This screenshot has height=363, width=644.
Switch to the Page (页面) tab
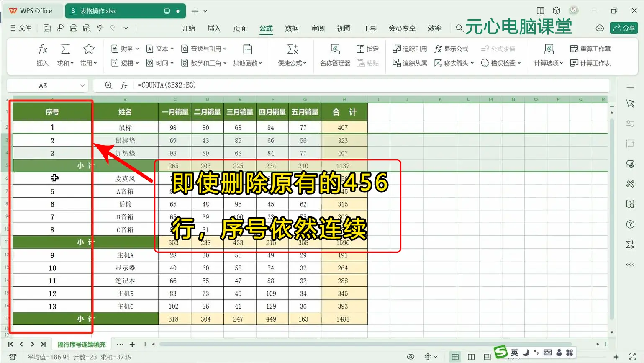[x=240, y=28]
